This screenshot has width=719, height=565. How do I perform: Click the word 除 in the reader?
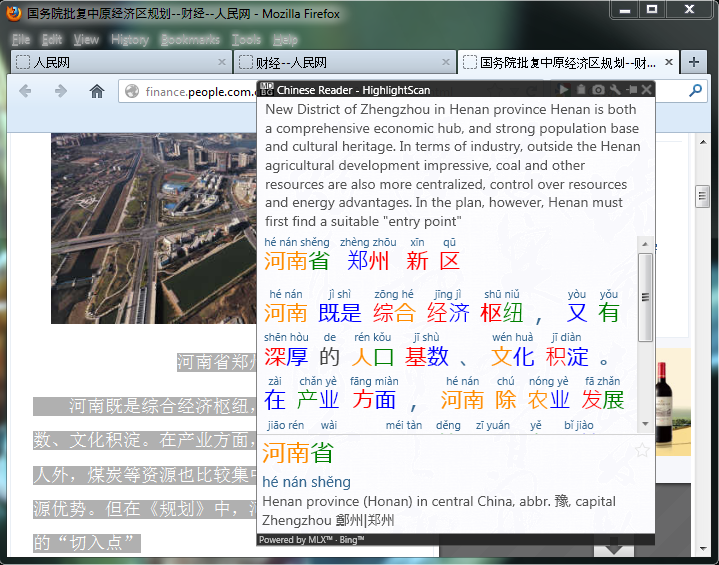[505, 399]
